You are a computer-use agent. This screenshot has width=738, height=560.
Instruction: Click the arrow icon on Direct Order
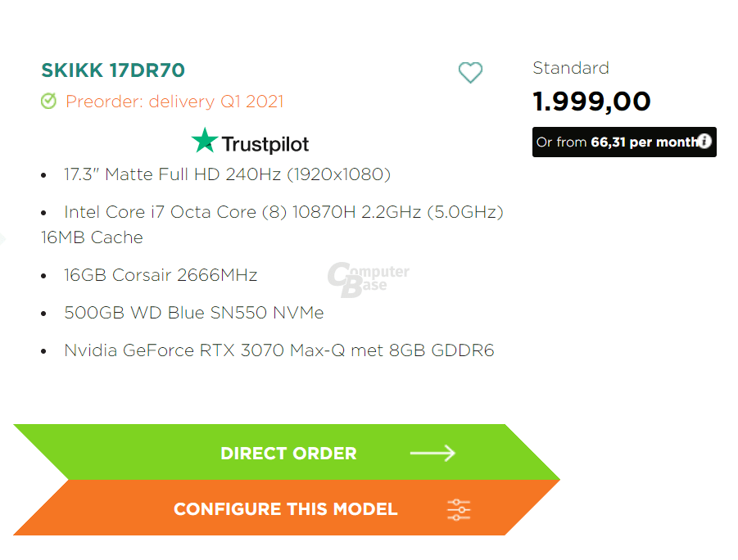pyautogui.click(x=432, y=454)
